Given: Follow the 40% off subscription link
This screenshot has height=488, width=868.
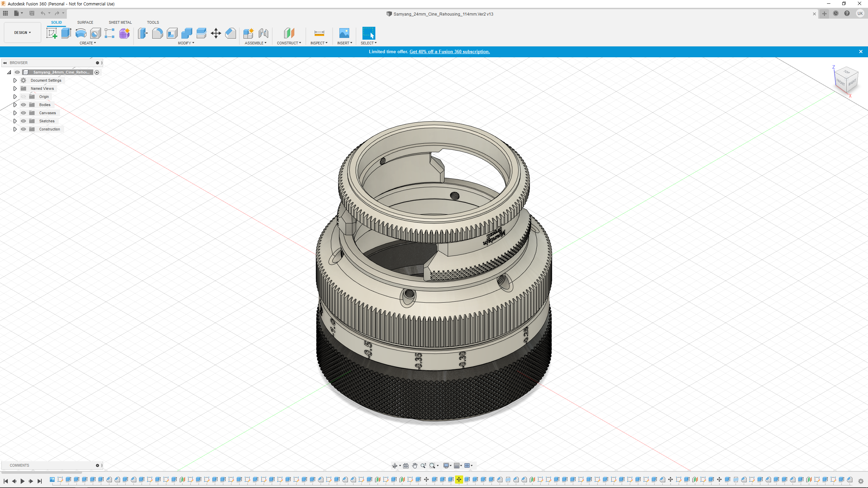Looking at the screenshot, I should coord(449,52).
